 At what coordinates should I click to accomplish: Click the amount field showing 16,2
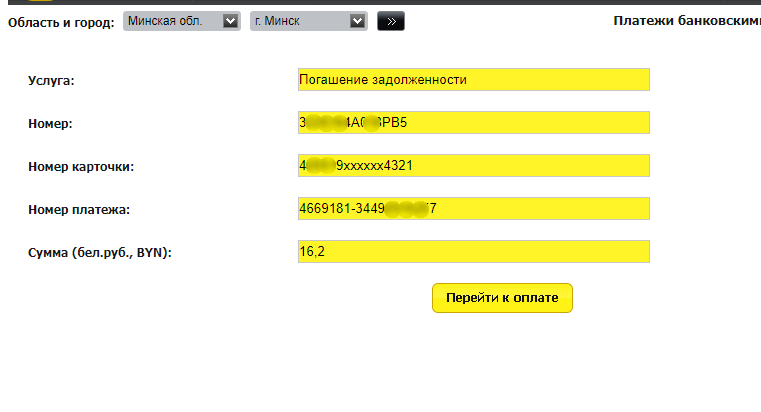474,251
